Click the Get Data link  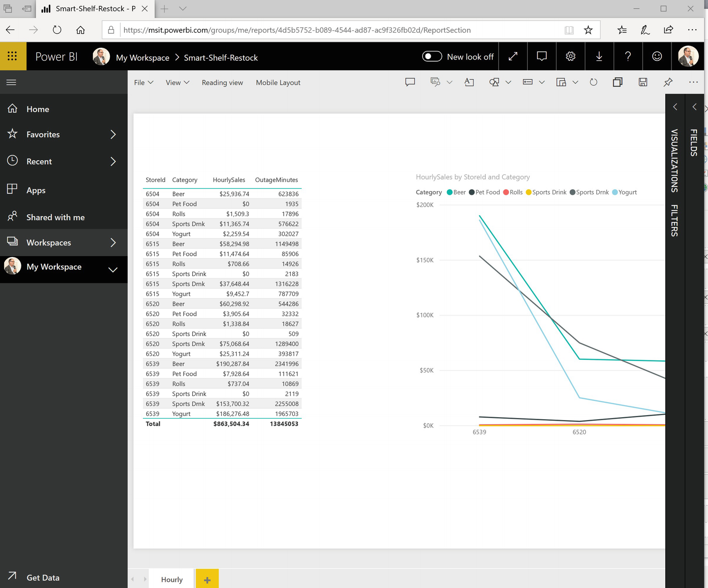coord(43,578)
